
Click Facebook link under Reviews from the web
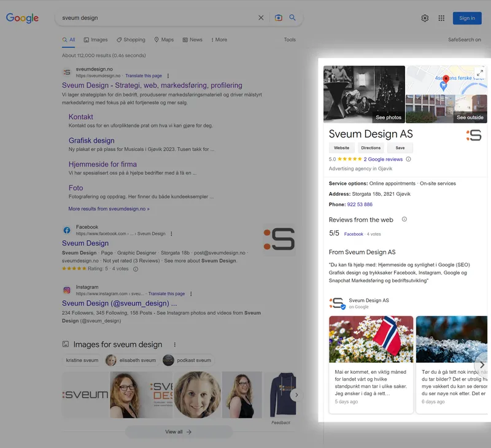(354, 234)
